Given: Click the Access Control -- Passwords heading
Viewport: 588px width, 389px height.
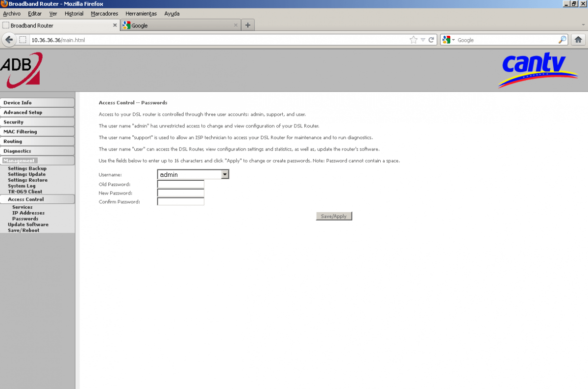Looking at the screenshot, I should tap(133, 103).
